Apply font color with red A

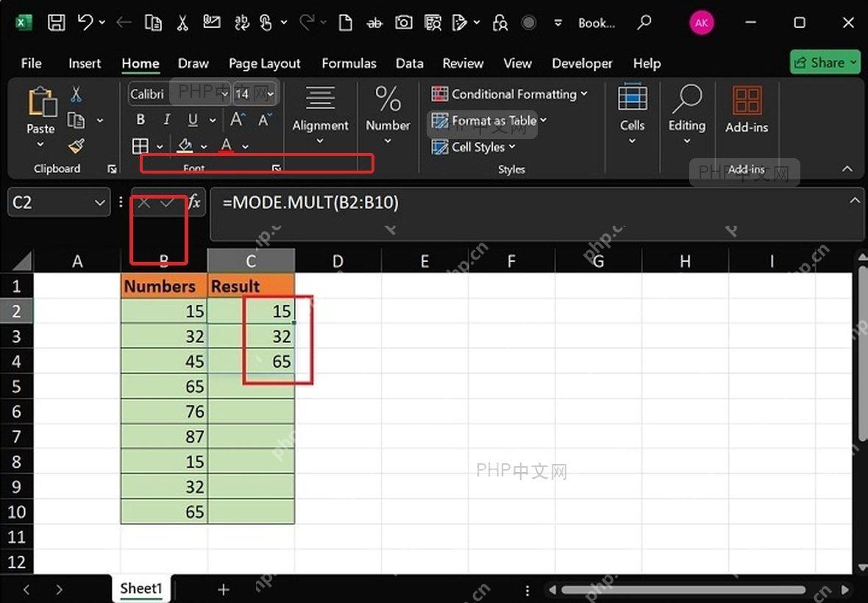click(x=226, y=146)
